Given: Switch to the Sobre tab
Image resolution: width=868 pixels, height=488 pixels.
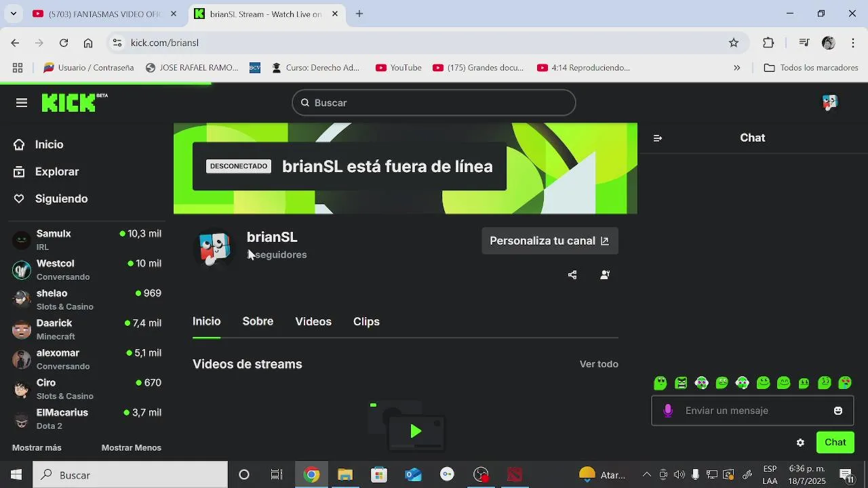Looking at the screenshot, I should (x=258, y=321).
